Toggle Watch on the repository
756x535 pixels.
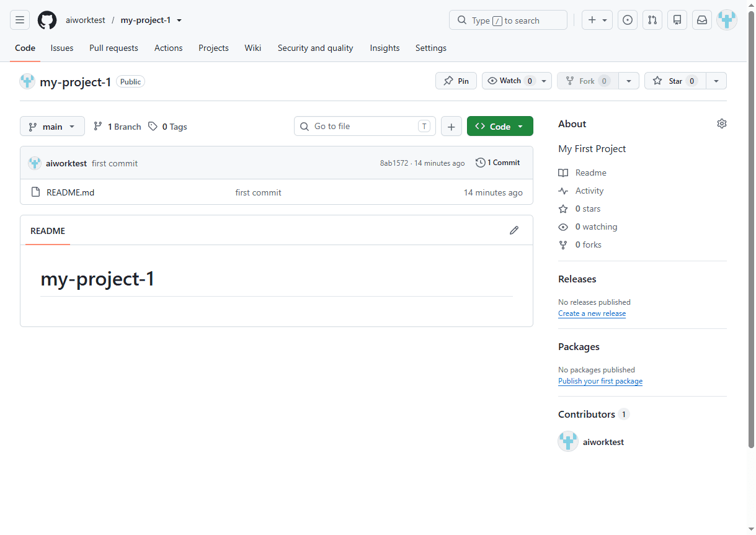pos(510,81)
